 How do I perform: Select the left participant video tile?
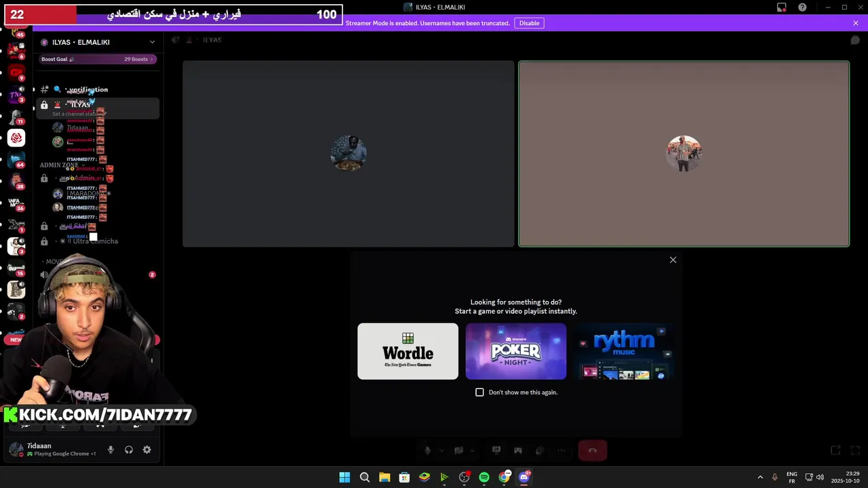click(349, 154)
